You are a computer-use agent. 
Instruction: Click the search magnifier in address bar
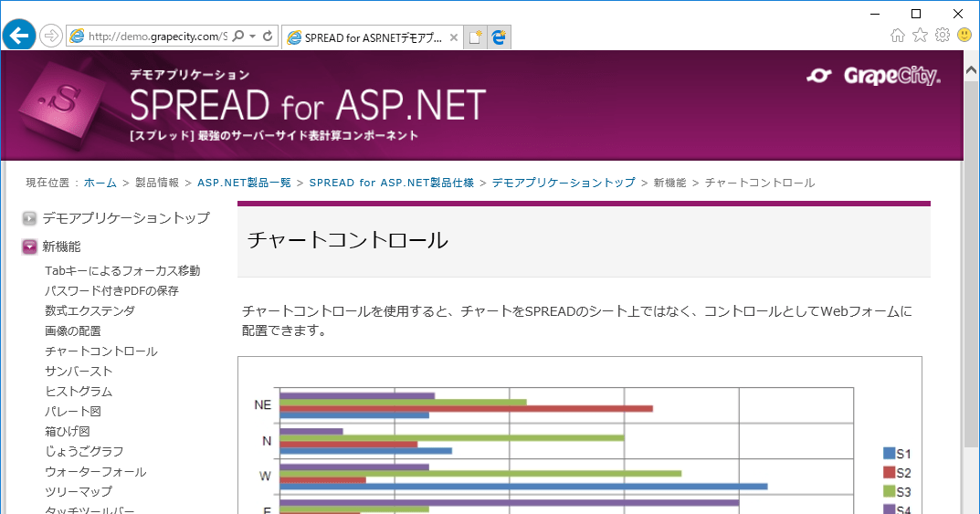(238, 37)
